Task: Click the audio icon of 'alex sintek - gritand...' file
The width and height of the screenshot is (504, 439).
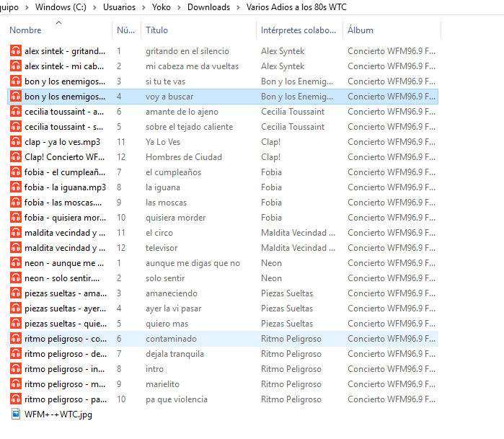Action: (16, 50)
